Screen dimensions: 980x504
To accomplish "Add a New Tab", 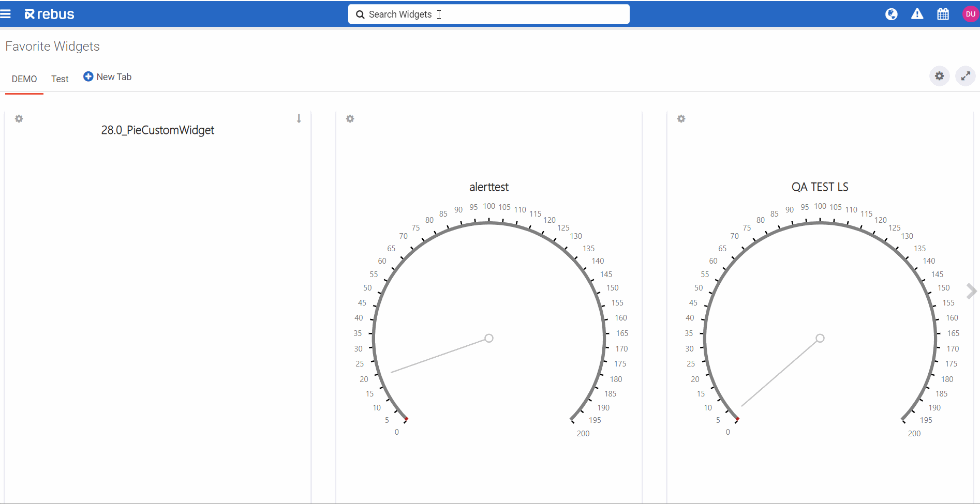I will tap(108, 77).
